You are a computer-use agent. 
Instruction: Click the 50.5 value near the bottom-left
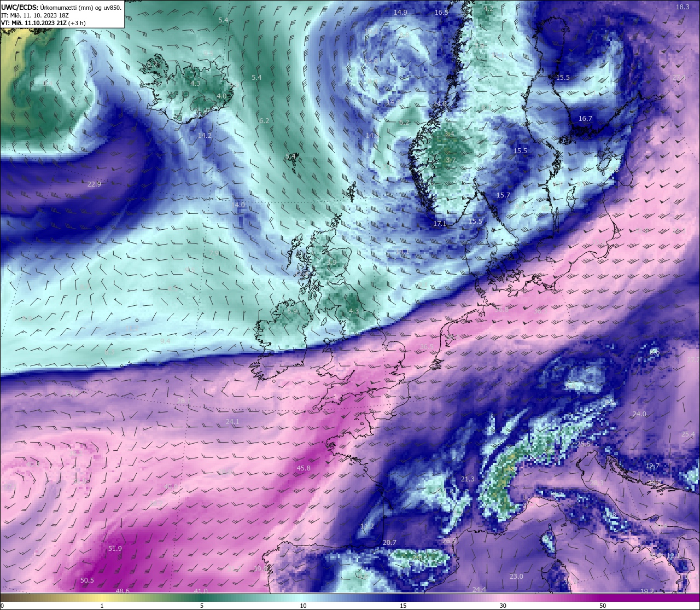[87, 580]
